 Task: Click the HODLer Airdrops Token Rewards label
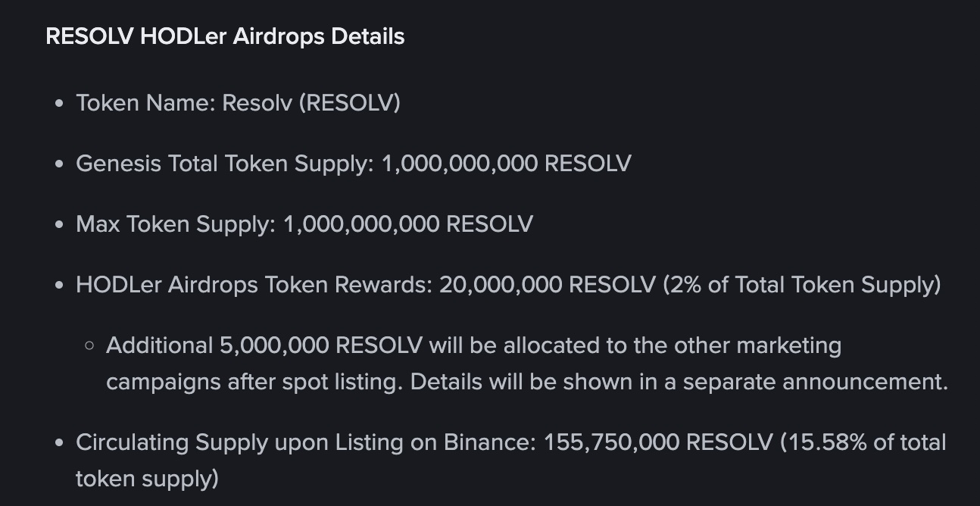[x=254, y=284]
